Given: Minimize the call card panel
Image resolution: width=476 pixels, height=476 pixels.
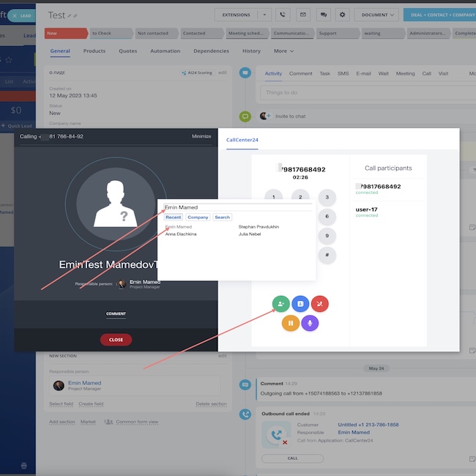Looking at the screenshot, I should (201, 136).
